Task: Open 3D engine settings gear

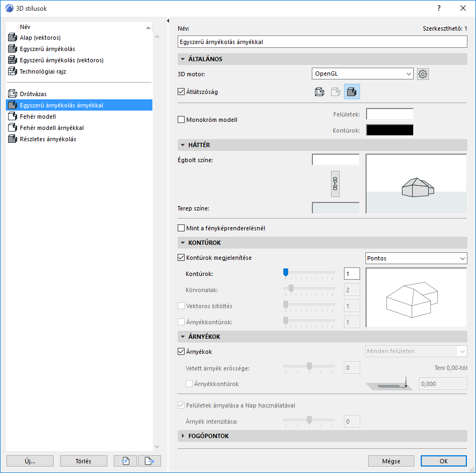Action: [422, 74]
